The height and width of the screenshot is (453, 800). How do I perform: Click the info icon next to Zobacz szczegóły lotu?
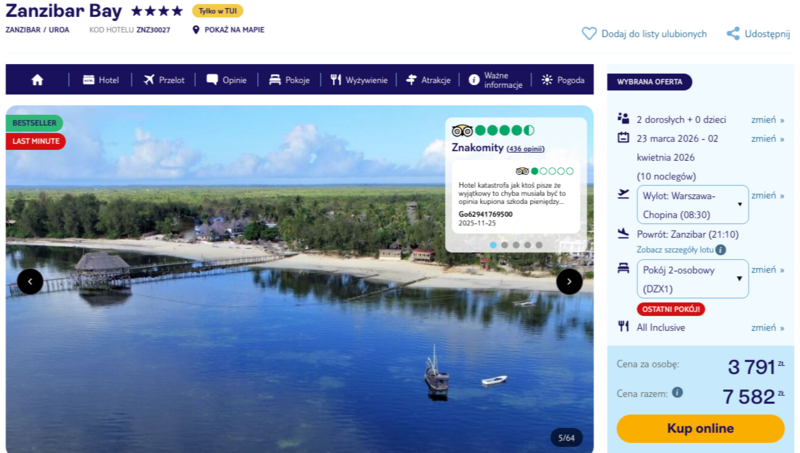click(720, 249)
